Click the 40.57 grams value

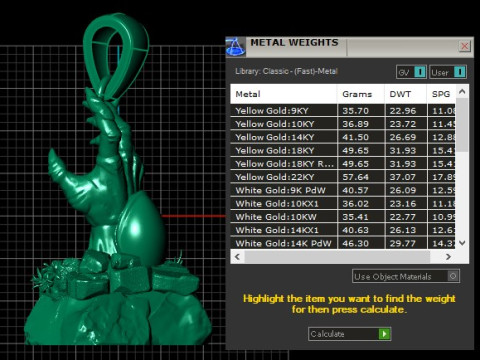click(355, 190)
